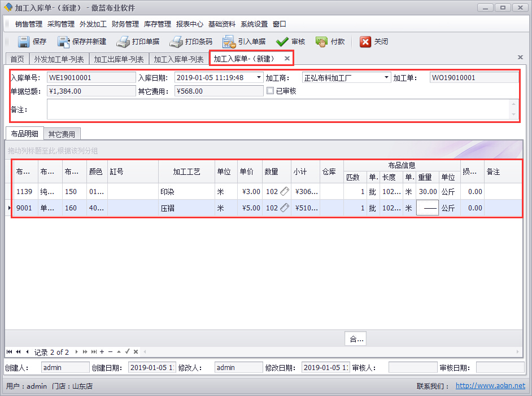Add new record with navigator plus button
The width and height of the screenshot is (532, 396).
[x=102, y=352]
